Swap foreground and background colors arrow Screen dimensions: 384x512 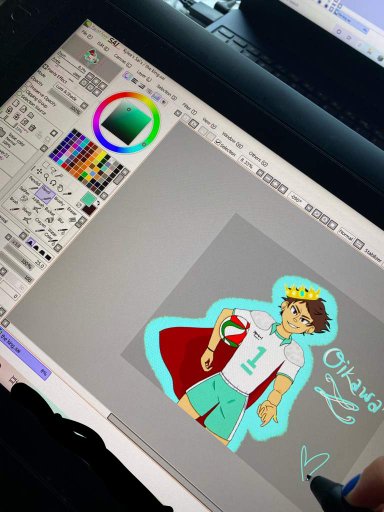pyautogui.click(x=98, y=202)
